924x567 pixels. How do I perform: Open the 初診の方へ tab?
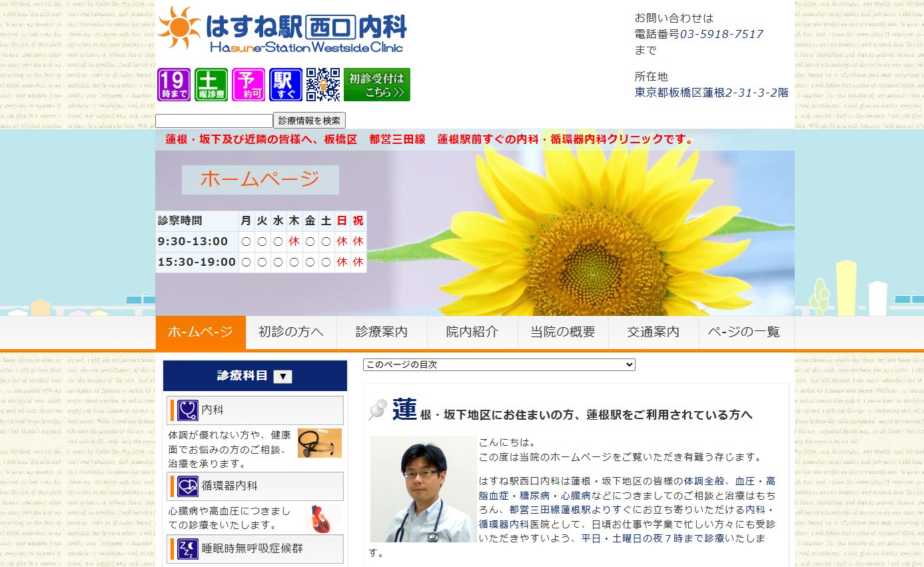click(x=291, y=332)
